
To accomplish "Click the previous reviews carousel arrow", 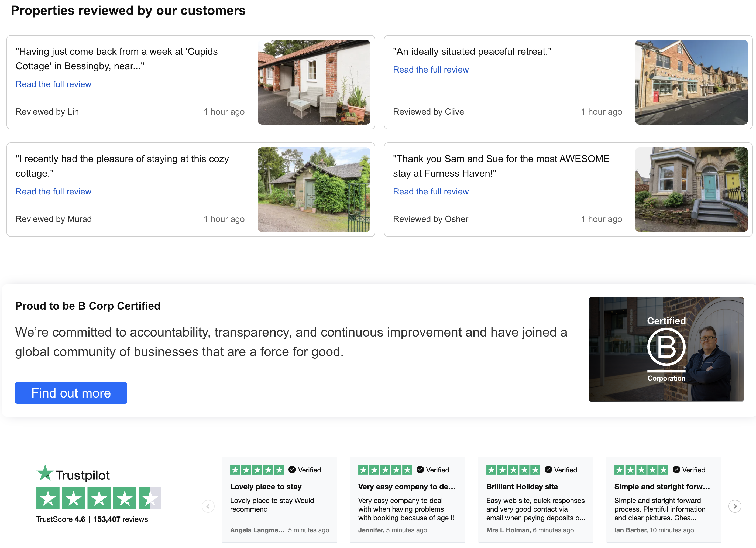I will click(x=208, y=506).
